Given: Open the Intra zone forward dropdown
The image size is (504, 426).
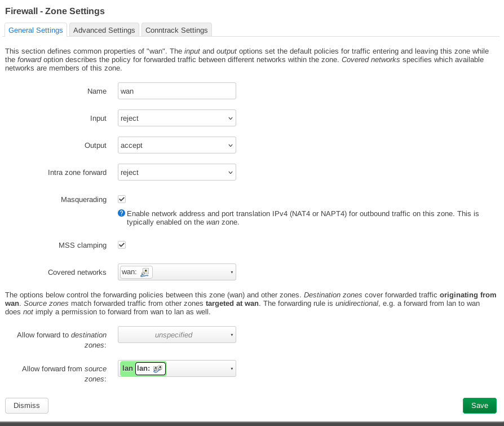Looking at the screenshot, I should [x=177, y=172].
